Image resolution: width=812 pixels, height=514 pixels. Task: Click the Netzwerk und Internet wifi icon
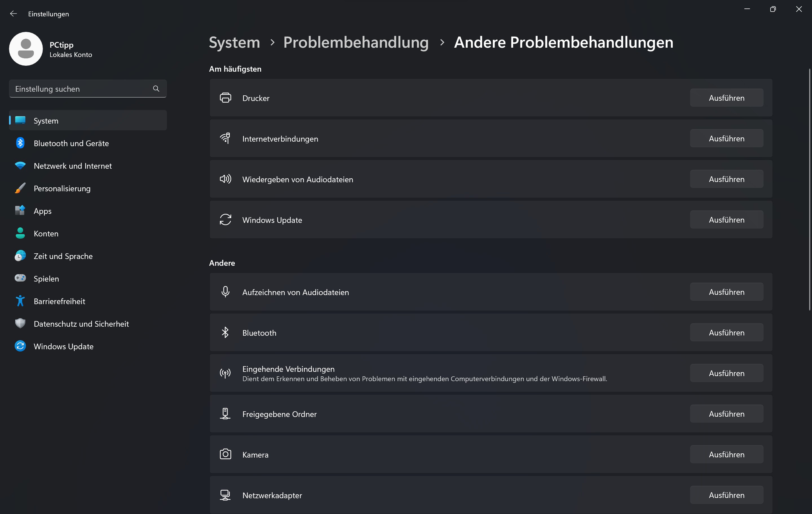click(x=20, y=166)
